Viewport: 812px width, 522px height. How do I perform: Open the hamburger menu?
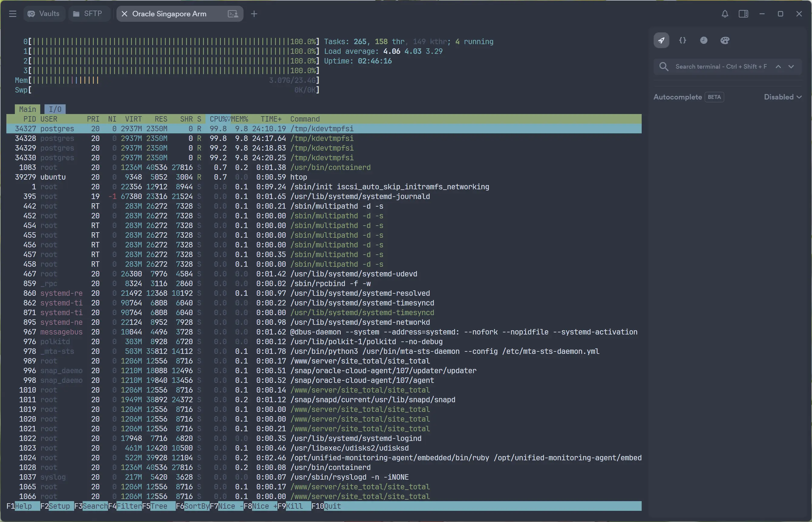click(12, 14)
